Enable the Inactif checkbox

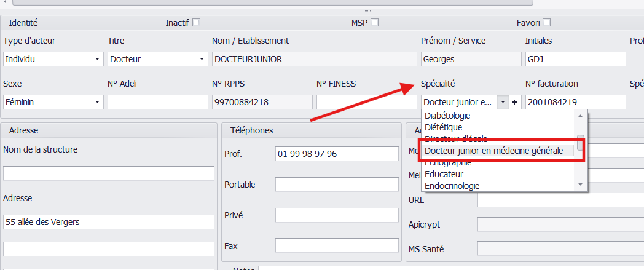[x=196, y=23]
